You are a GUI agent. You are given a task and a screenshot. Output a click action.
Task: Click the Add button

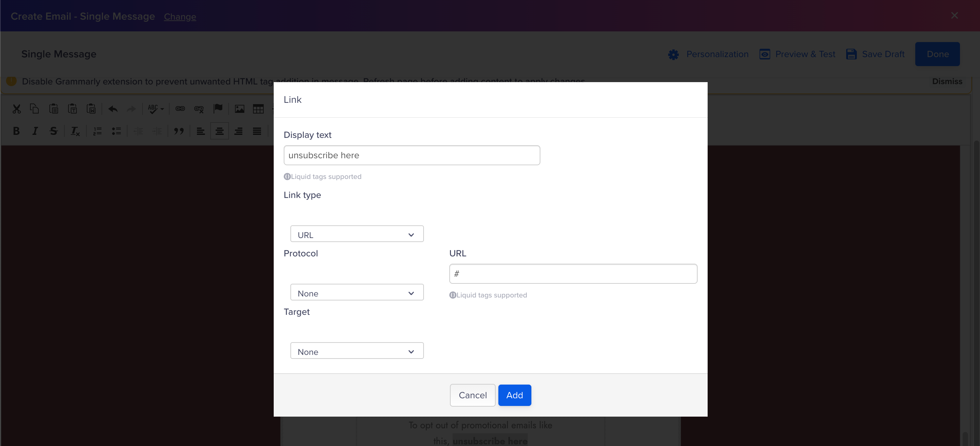point(514,395)
